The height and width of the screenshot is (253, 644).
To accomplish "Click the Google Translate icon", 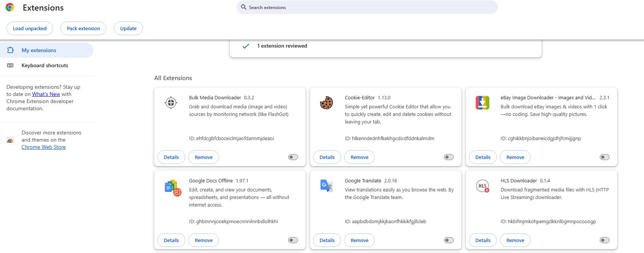I will click(327, 186).
